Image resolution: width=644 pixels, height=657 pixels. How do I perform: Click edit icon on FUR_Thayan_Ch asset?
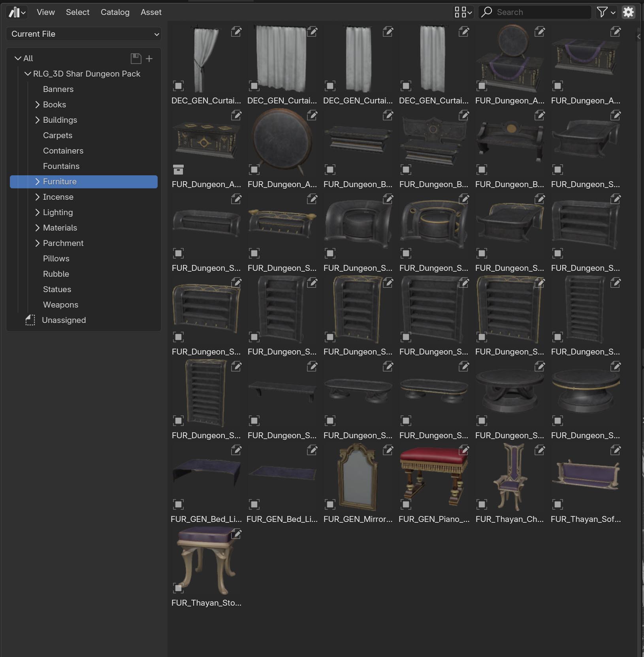click(540, 450)
